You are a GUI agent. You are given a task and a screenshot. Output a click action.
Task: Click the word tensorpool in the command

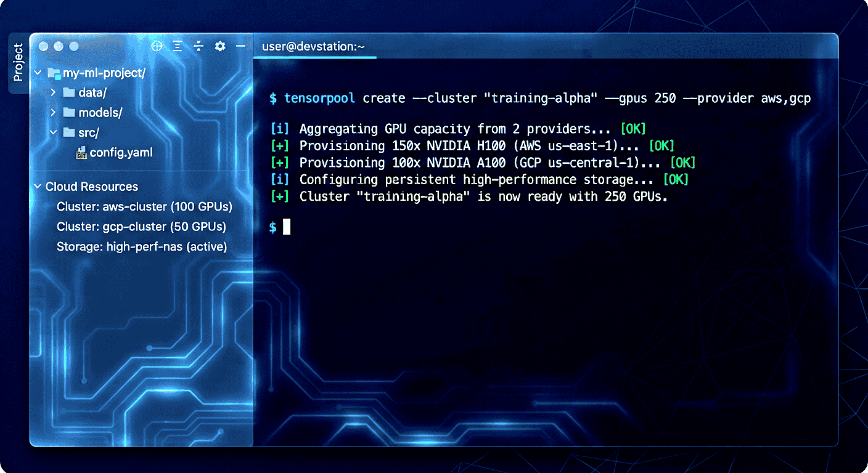click(319, 99)
